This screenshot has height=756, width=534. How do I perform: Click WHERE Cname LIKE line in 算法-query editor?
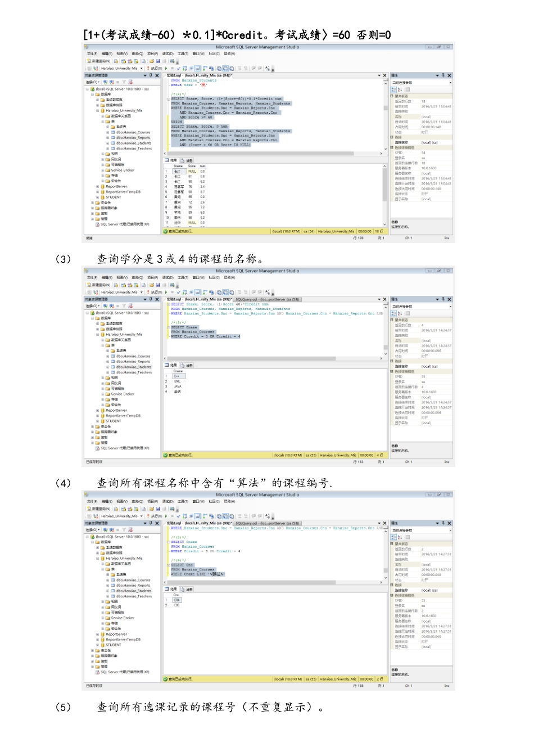coord(198,574)
